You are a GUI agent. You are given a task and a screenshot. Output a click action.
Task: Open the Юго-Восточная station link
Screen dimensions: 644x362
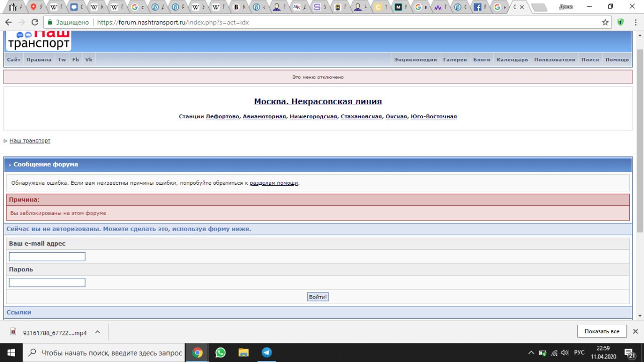(434, 116)
